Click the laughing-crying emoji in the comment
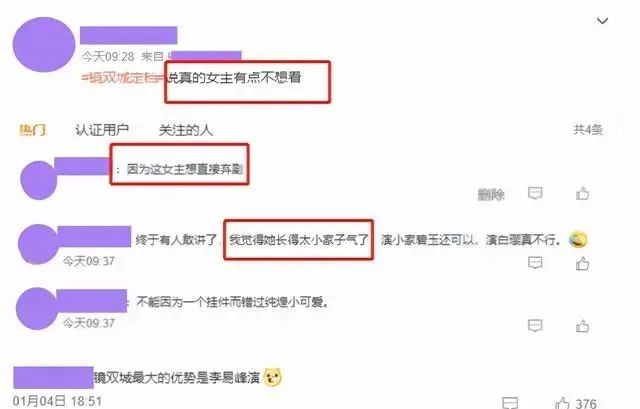Image resolution: width=640 pixels, height=409 pixels. 578,240
